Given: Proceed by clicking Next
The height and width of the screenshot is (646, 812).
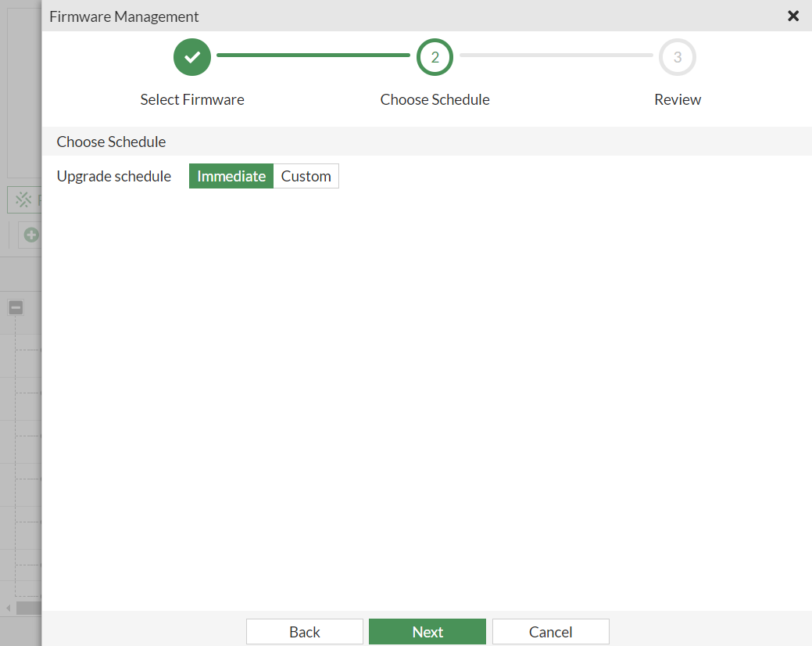Looking at the screenshot, I should (x=427, y=631).
